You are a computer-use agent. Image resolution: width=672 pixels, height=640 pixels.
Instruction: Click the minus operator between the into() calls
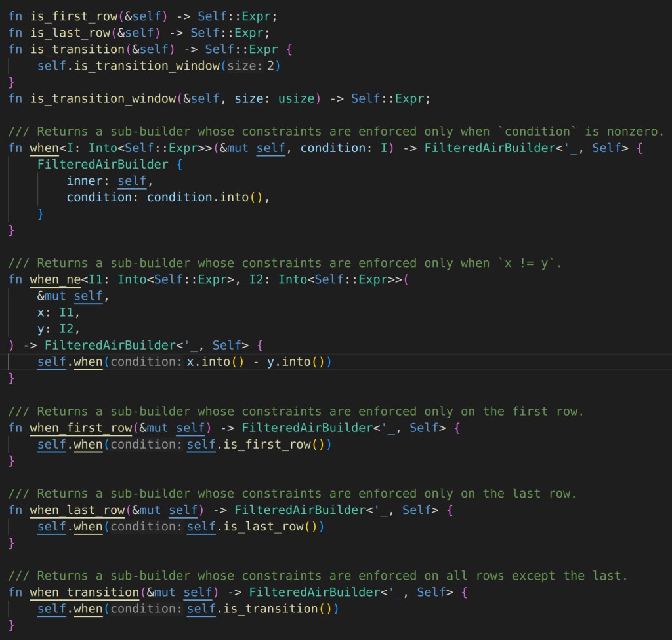[256, 362]
